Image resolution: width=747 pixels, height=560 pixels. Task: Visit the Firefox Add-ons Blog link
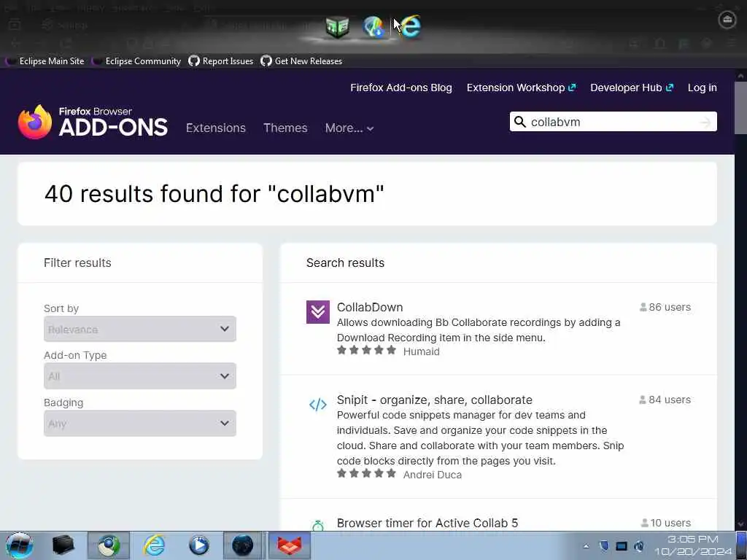point(401,87)
